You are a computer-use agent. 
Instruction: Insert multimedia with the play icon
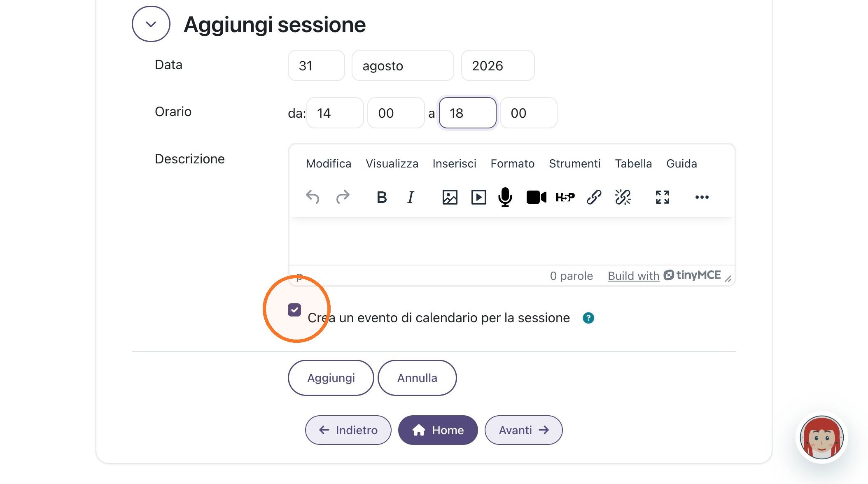pos(478,197)
